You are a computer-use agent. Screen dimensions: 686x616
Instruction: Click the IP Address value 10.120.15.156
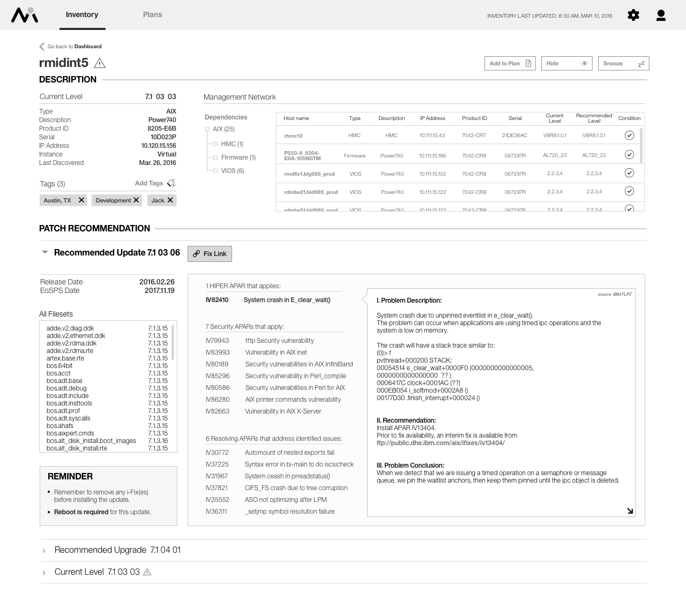[x=159, y=146]
